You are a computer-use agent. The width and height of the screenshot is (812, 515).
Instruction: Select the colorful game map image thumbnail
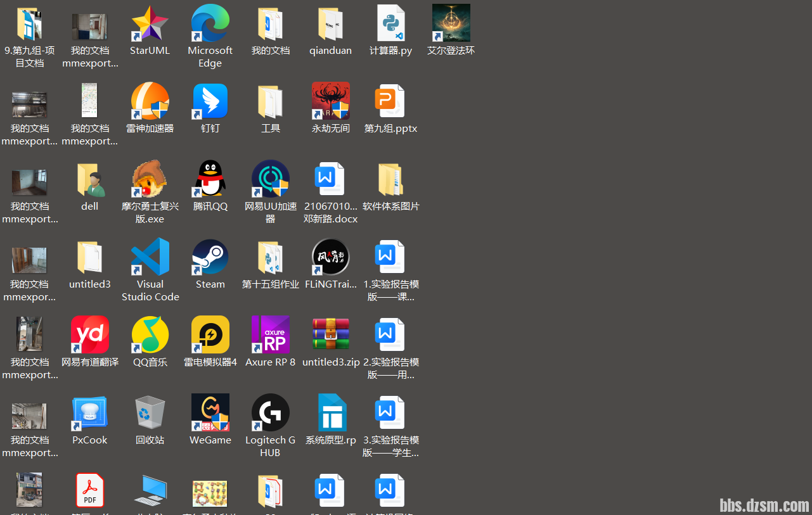(x=210, y=493)
